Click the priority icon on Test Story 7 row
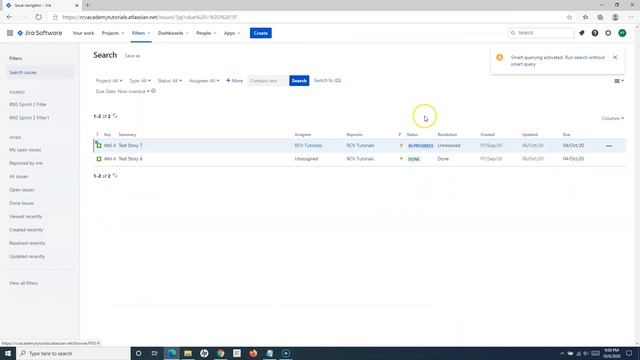This screenshot has height=360, width=640. tap(401, 146)
